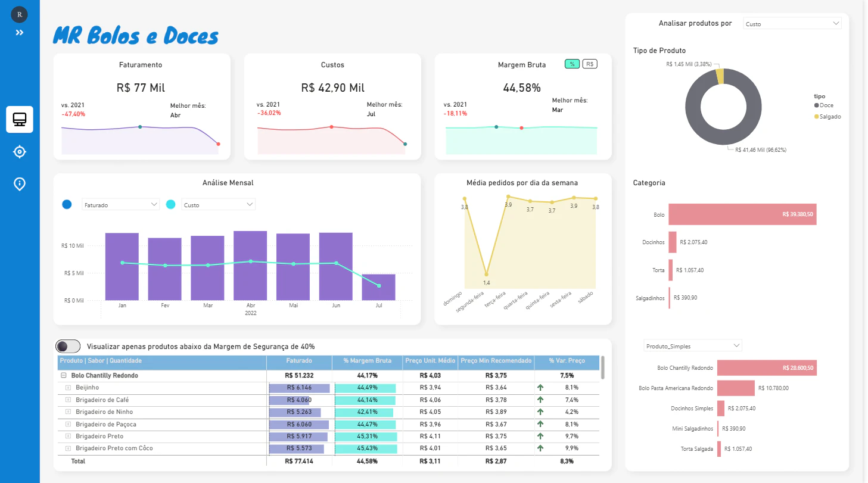The width and height of the screenshot is (868, 483).
Task: Sort table by Faturado column header
Action: pyautogui.click(x=298, y=361)
